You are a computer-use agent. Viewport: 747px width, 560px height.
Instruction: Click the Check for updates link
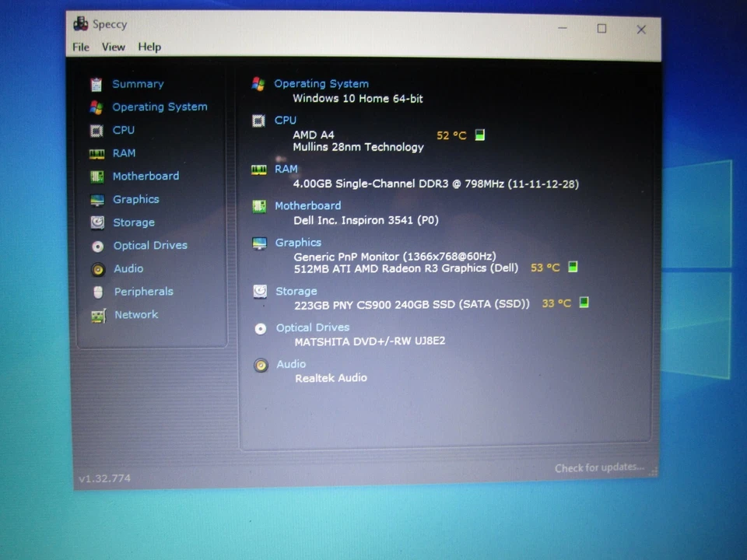(599, 467)
